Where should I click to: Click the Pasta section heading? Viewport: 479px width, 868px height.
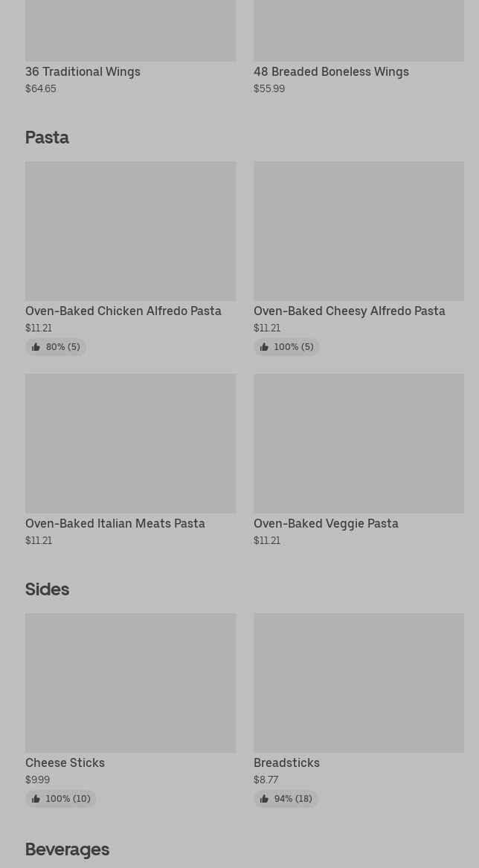47,137
